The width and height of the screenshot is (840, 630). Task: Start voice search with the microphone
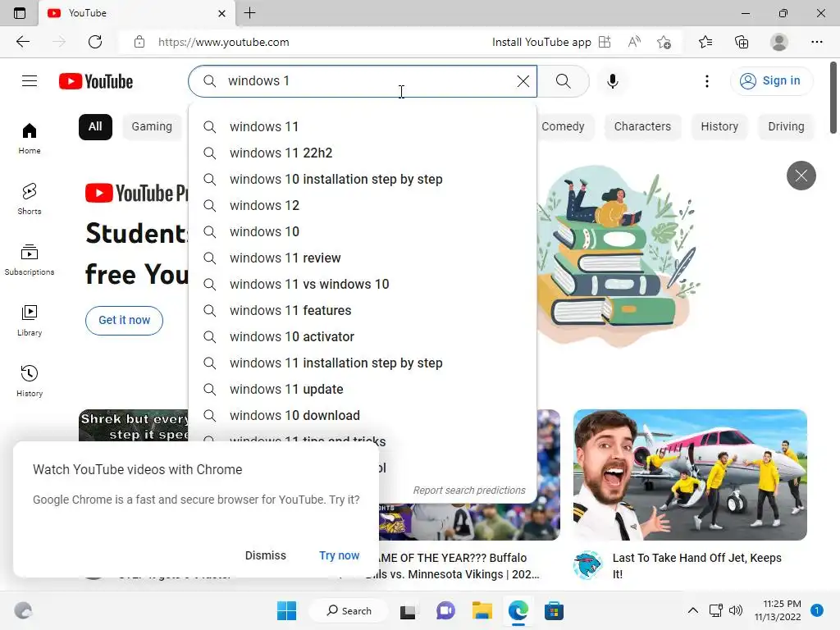(x=612, y=81)
